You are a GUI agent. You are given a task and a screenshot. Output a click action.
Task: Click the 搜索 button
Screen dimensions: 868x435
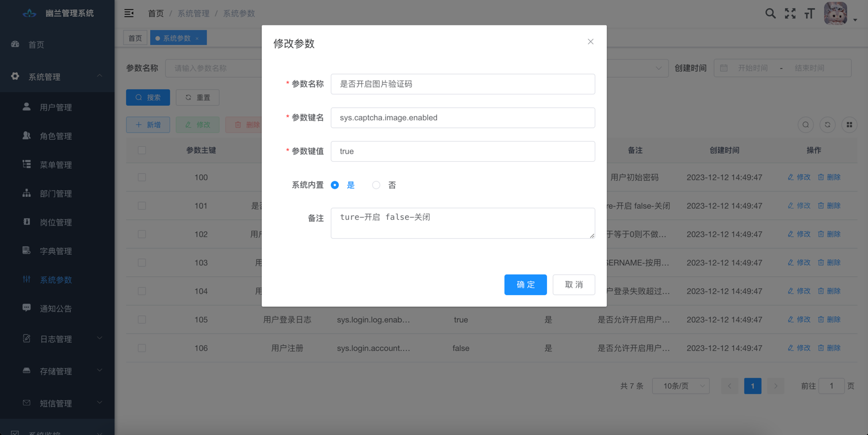(x=148, y=97)
